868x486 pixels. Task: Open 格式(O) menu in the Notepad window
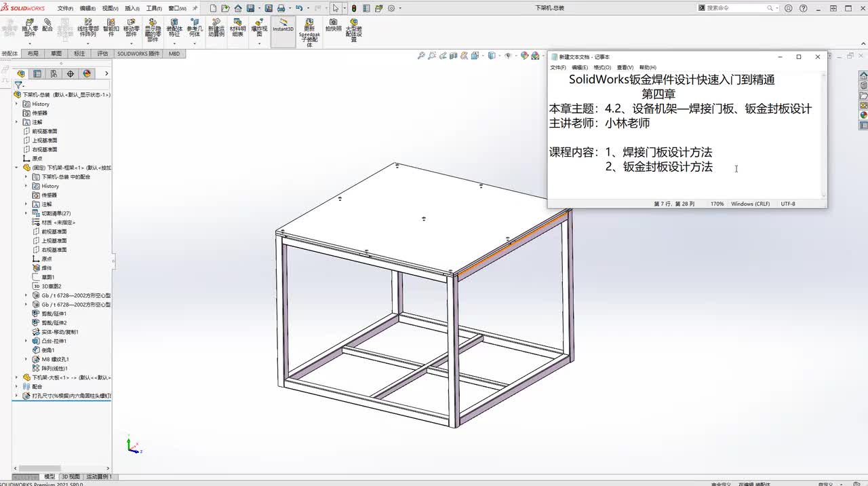(x=602, y=68)
